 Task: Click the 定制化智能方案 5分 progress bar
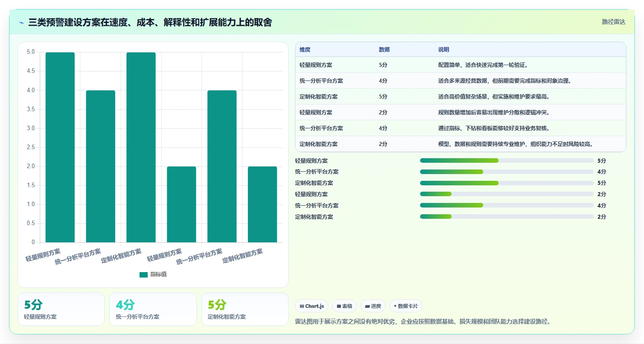pyautogui.click(x=507, y=183)
